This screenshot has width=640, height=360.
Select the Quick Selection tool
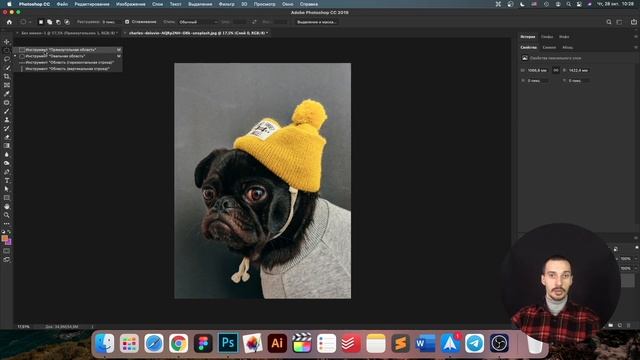7,68
